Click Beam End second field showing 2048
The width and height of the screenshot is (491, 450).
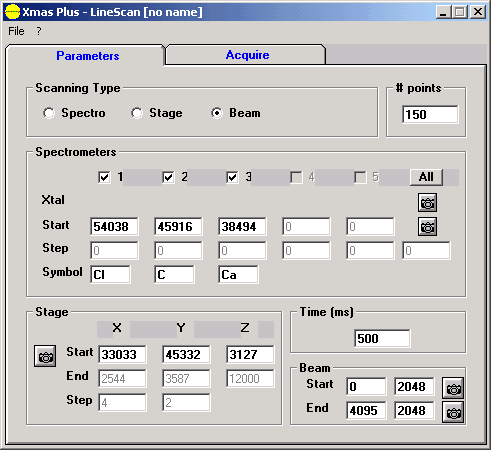click(x=414, y=410)
